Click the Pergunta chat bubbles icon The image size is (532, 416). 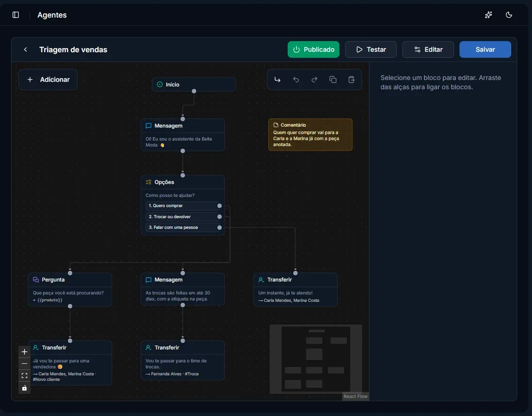(36, 280)
